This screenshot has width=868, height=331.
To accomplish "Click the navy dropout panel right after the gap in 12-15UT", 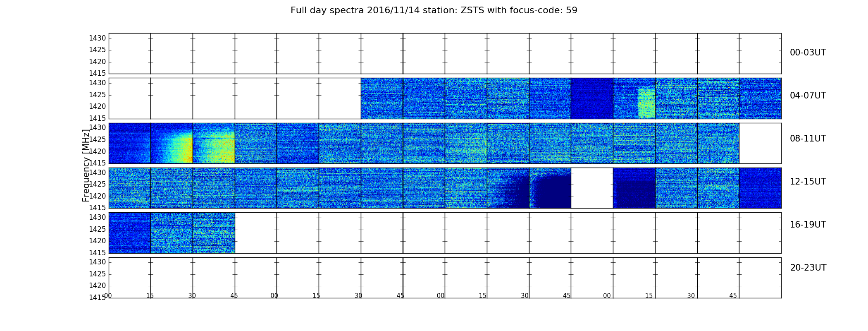I will pyautogui.click(x=634, y=188).
